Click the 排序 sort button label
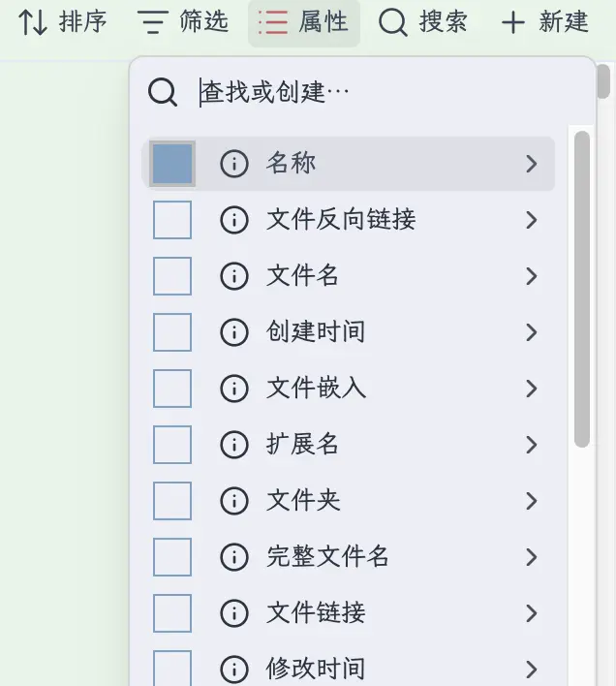 click(x=83, y=23)
